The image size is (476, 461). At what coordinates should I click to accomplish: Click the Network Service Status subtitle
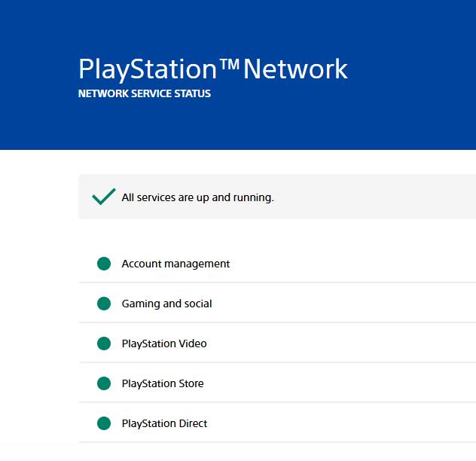(x=145, y=93)
